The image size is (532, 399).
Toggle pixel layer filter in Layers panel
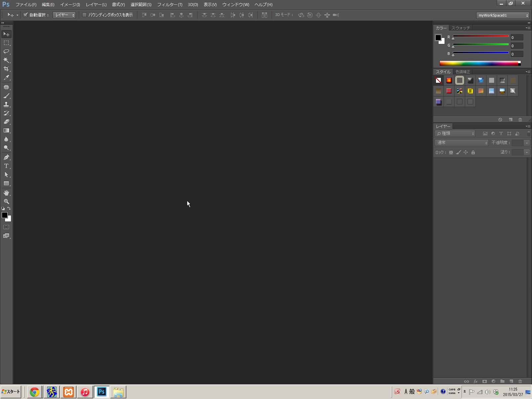pyautogui.click(x=485, y=134)
